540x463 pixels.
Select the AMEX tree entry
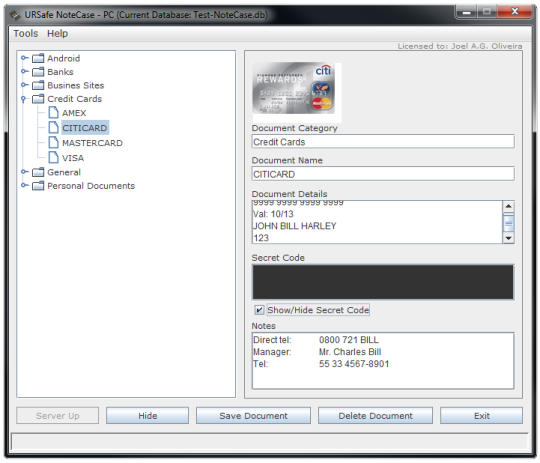(74, 113)
